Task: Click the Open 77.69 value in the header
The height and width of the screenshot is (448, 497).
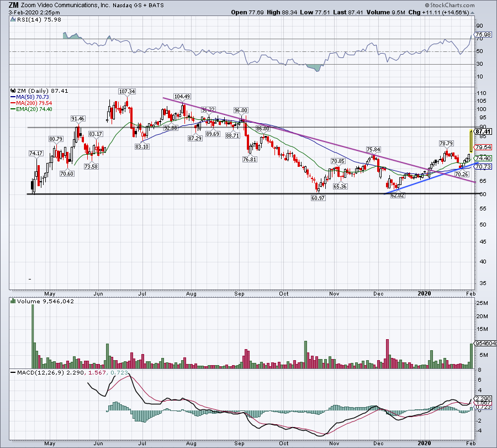Action: [247, 12]
